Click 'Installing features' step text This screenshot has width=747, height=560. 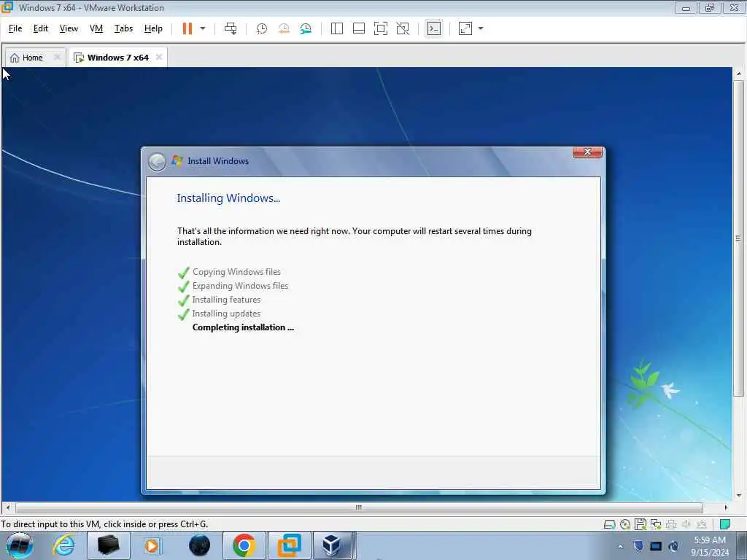(226, 300)
